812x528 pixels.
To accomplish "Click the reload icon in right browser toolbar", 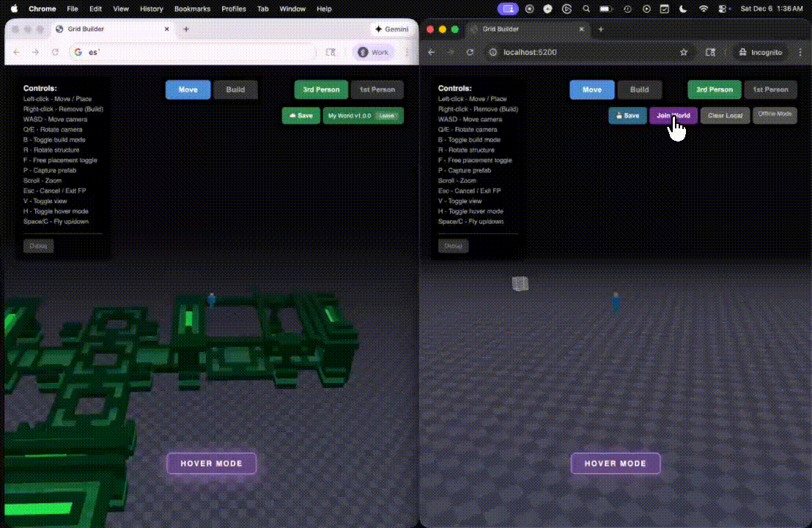I will (x=470, y=52).
